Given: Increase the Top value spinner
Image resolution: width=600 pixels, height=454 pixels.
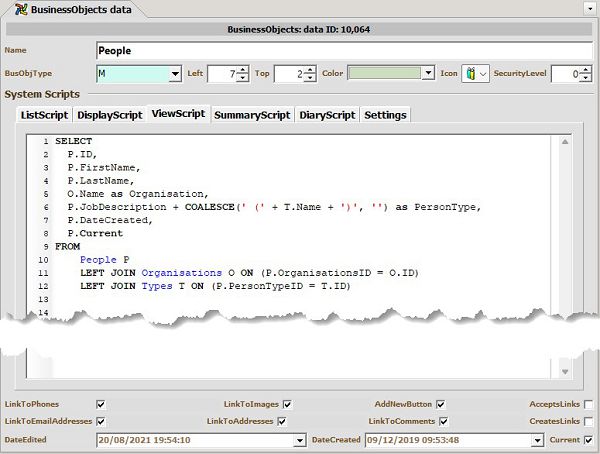Looking at the screenshot, I should 310,70.
